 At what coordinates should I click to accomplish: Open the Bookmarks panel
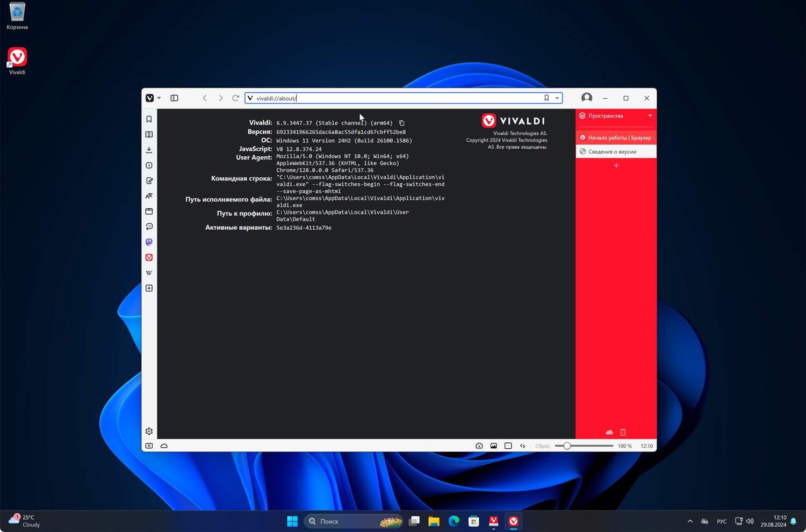(149, 119)
